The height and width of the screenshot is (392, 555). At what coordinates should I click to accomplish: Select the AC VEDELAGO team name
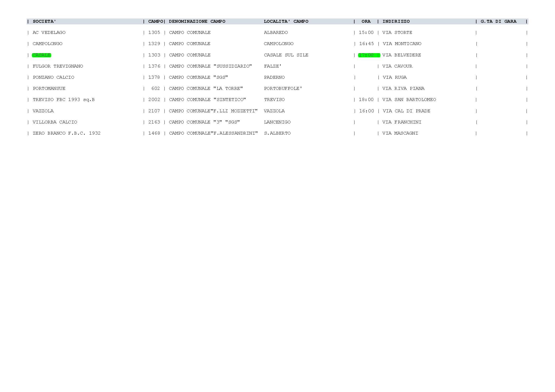point(49,32)
